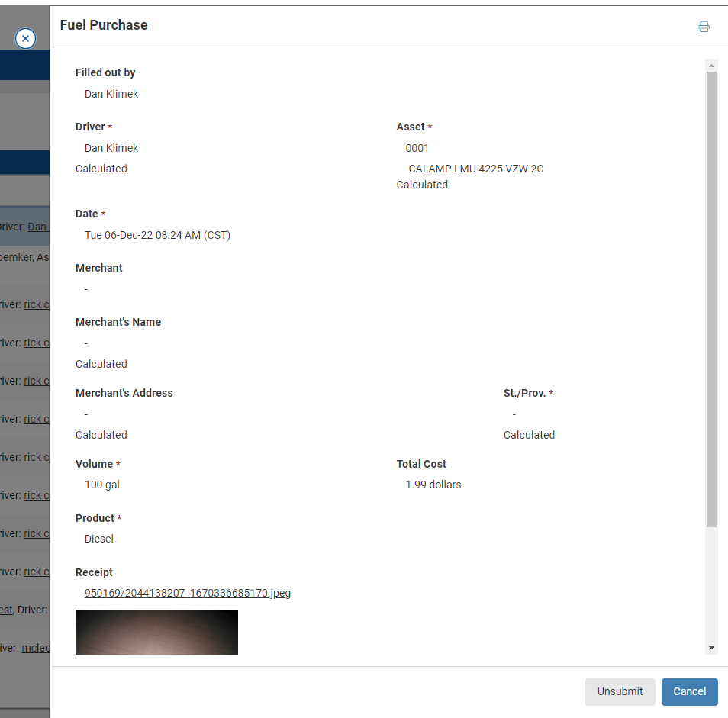Image resolution: width=728 pixels, height=718 pixels.
Task: Click the Filled out by label
Action: pos(105,72)
